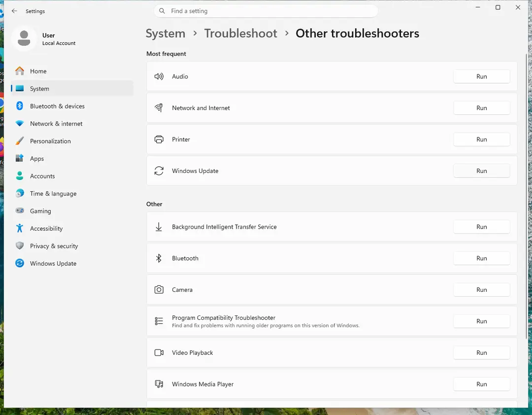Run the Windows Update troubleshooter
The image size is (532, 415).
(x=481, y=171)
